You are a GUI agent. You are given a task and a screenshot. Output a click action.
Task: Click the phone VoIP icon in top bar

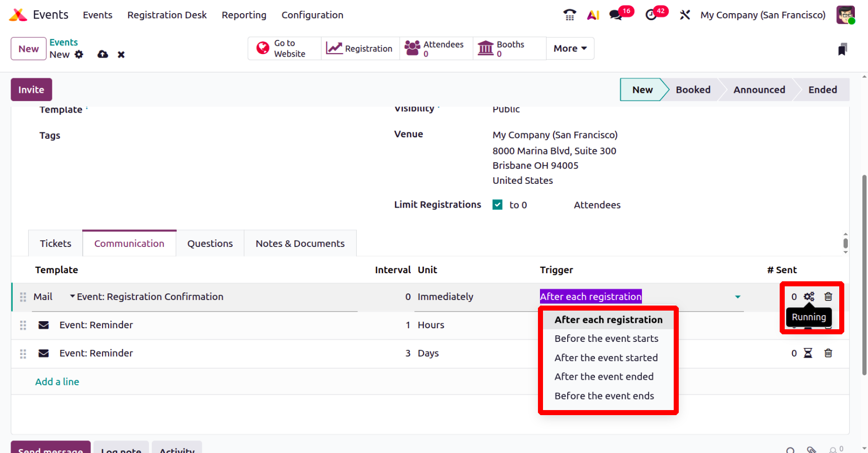pos(569,15)
